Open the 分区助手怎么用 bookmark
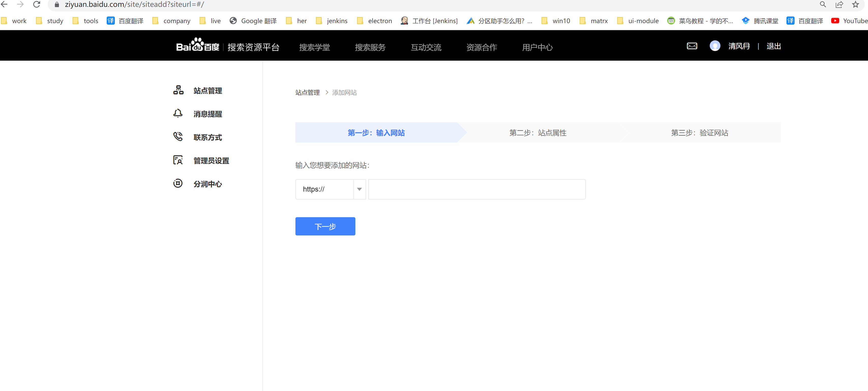The width and height of the screenshot is (868, 391). 500,21
